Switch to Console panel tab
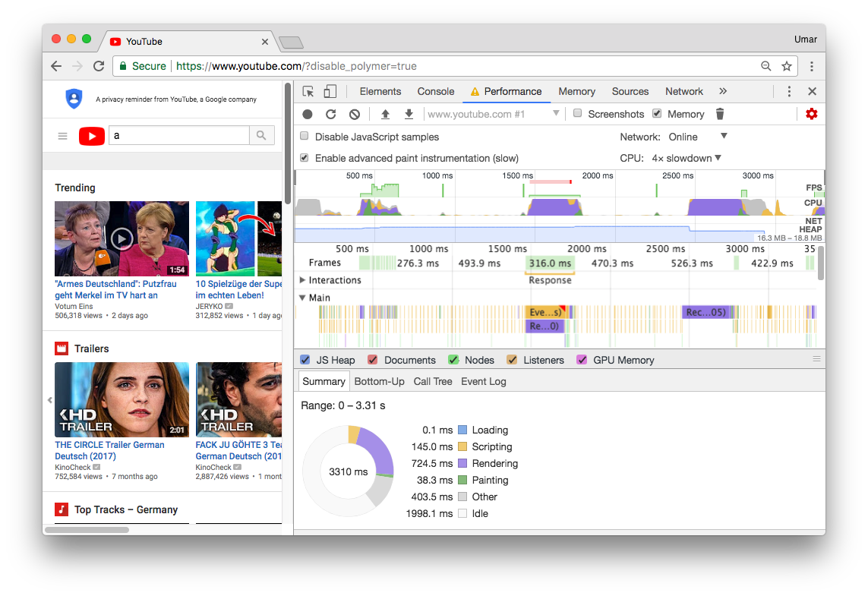The width and height of the screenshot is (868, 596). tap(436, 91)
